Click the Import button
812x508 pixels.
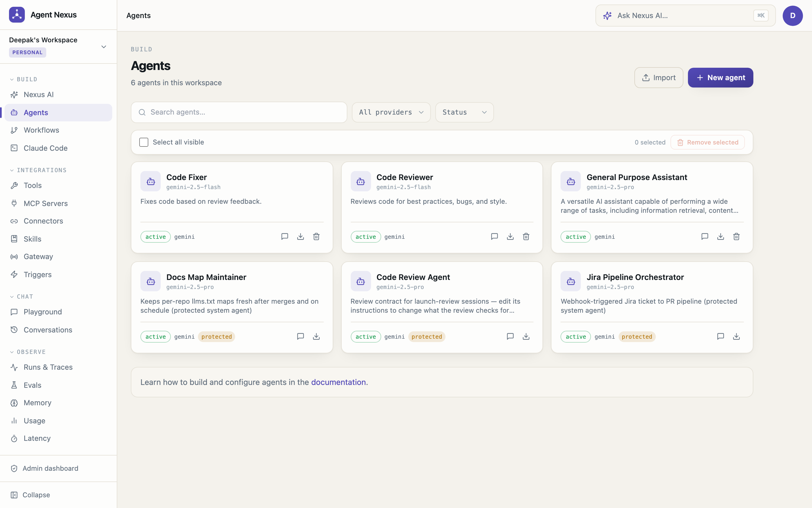[x=659, y=78]
